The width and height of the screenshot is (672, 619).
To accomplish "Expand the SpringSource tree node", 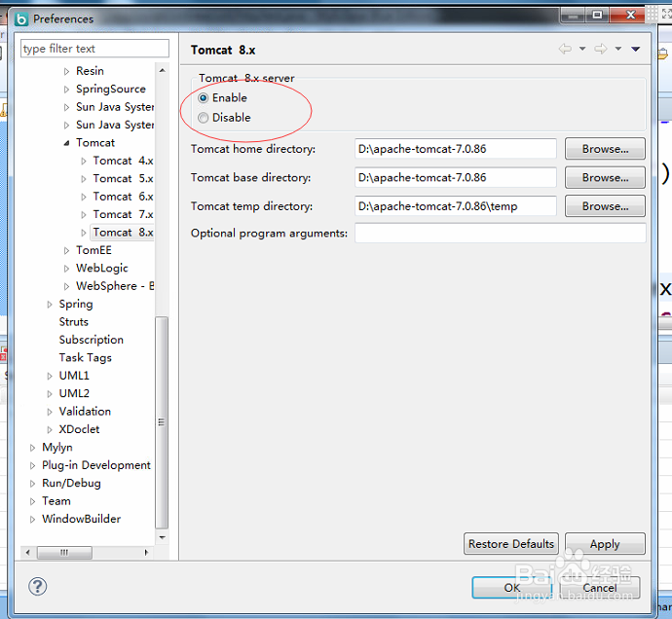I will 66,90.
